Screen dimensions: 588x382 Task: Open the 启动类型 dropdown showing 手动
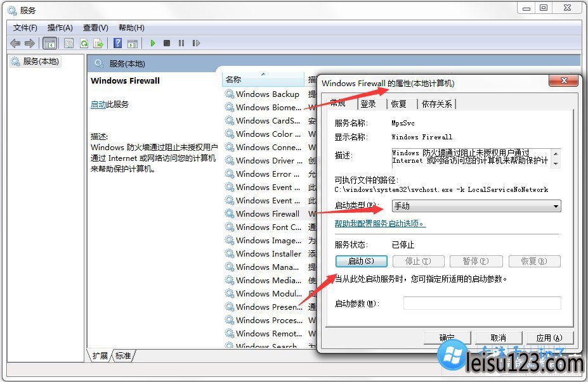[x=476, y=206]
